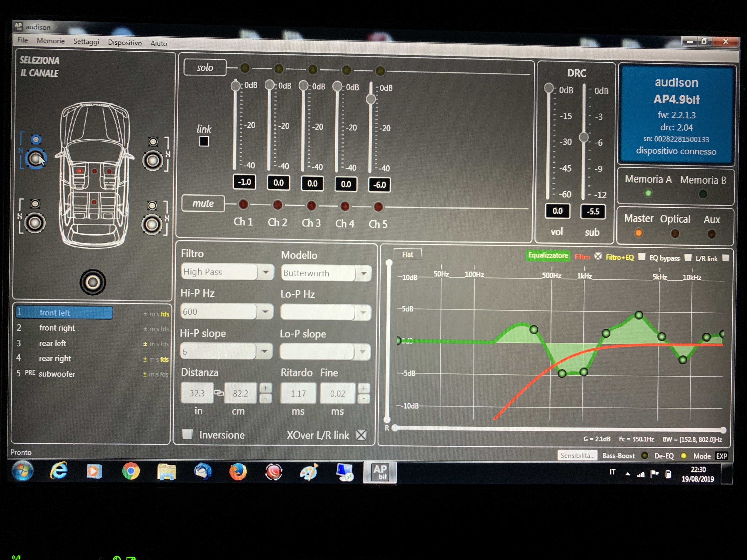This screenshot has width=747, height=560.
Task: Increase distance with the plus stepper
Action: (265, 388)
